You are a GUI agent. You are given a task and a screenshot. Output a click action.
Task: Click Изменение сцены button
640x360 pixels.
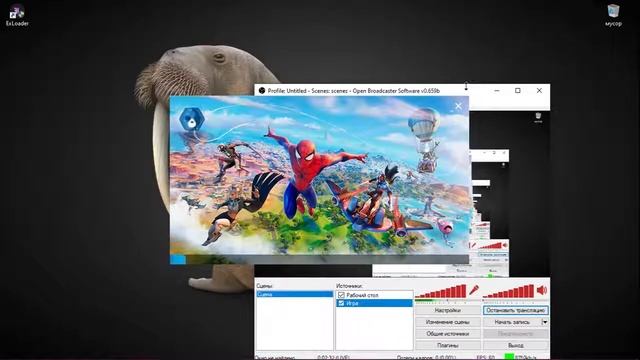click(448, 322)
